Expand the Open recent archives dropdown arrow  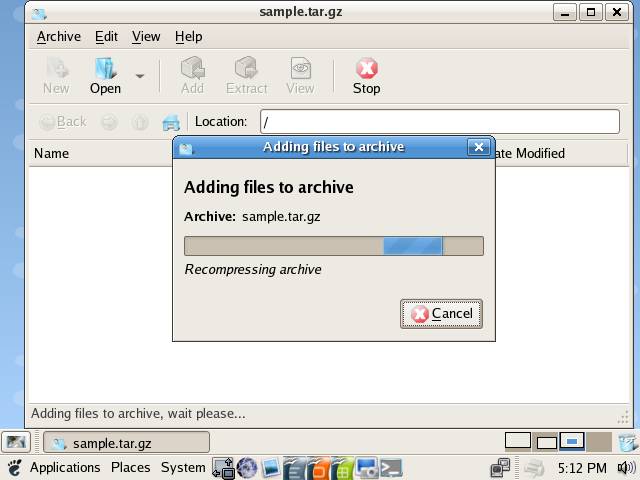coord(140,76)
